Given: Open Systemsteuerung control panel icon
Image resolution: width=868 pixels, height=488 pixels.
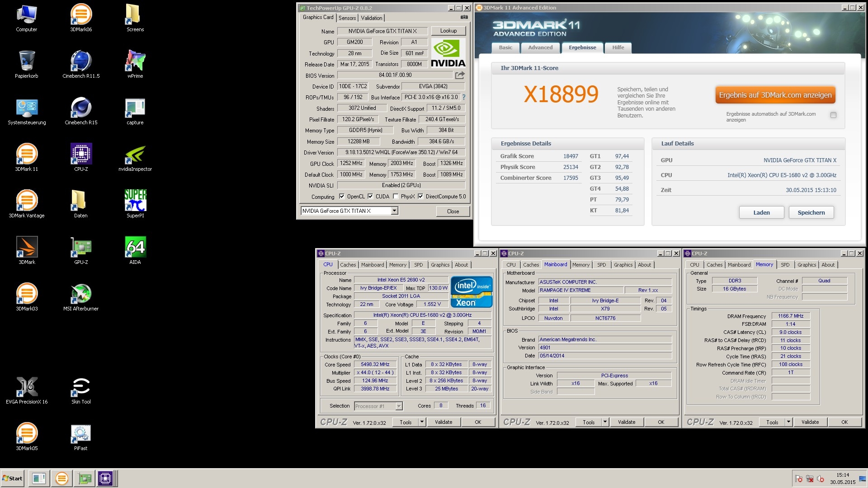Looking at the screenshot, I should (x=27, y=111).
